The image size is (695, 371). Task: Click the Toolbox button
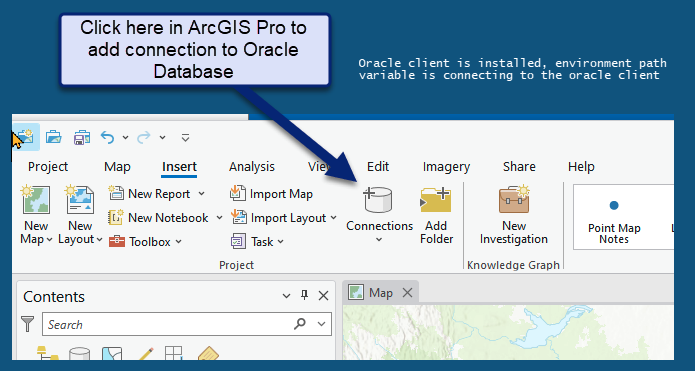coord(140,242)
